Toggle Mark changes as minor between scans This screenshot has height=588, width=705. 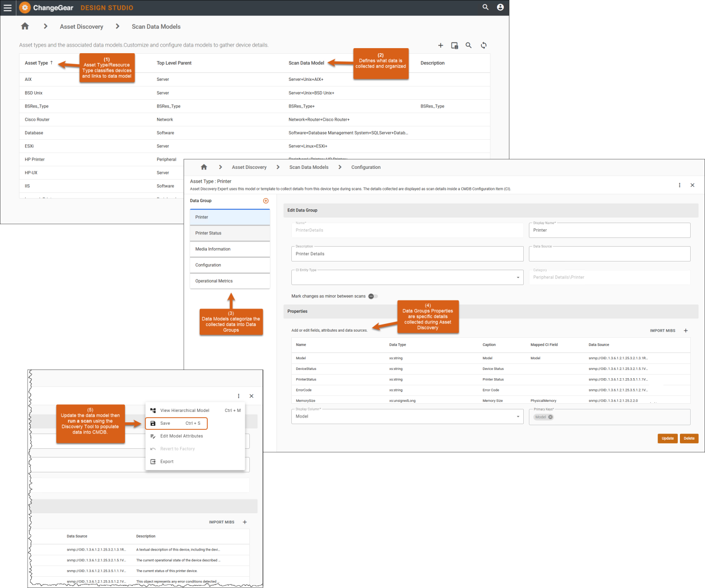click(x=373, y=296)
